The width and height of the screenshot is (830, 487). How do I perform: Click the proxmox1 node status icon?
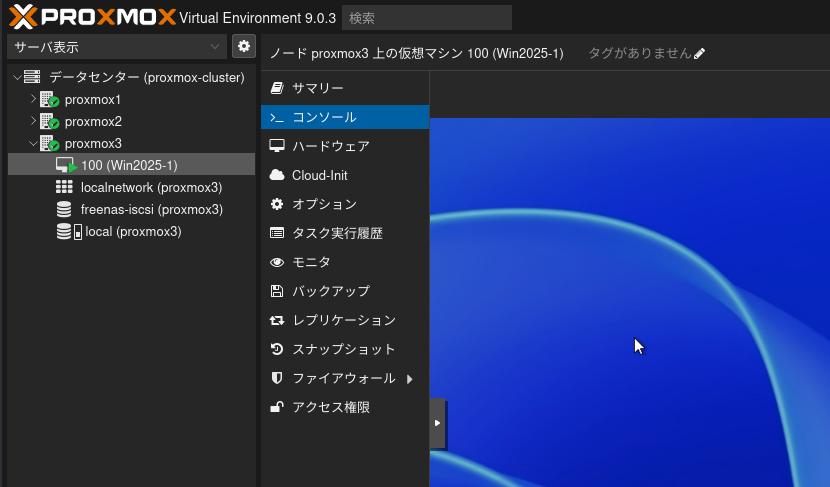click(x=49, y=100)
